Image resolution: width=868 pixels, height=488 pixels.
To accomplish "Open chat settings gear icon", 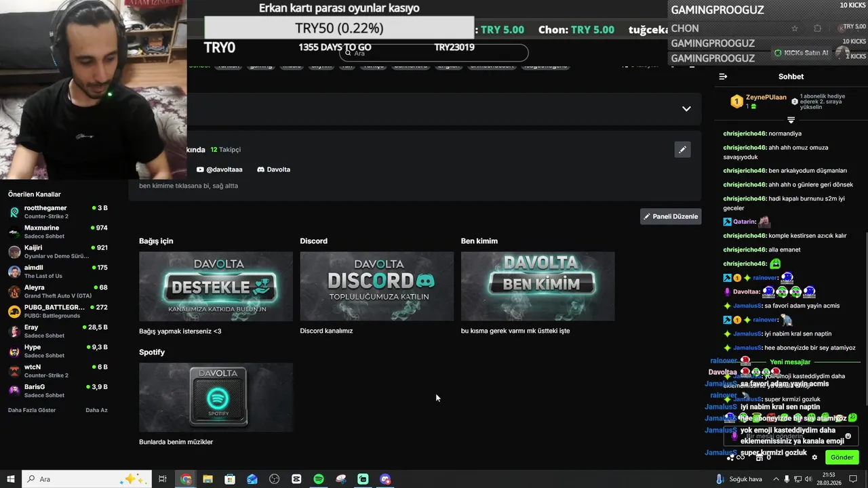I will [814, 457].
